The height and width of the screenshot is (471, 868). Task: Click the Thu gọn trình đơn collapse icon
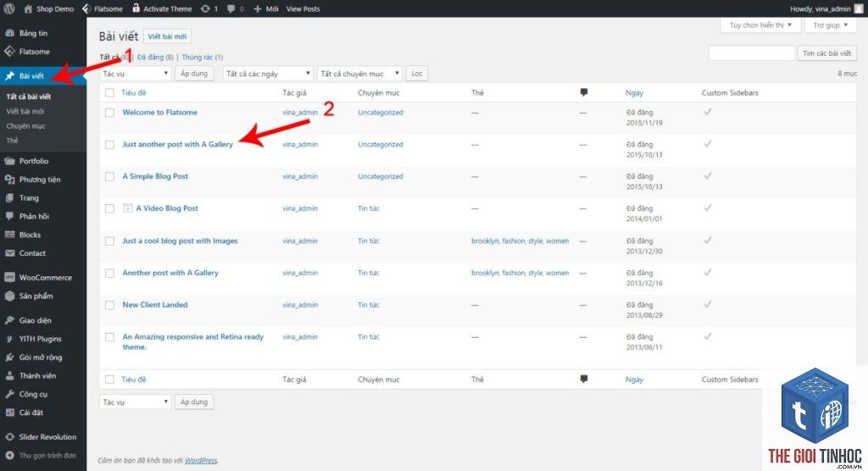pyautogui.click(x=9, y=456)
